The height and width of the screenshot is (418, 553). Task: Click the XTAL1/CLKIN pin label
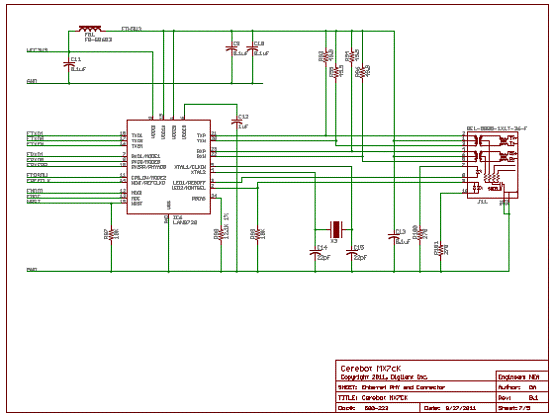(x=190, y=166)
